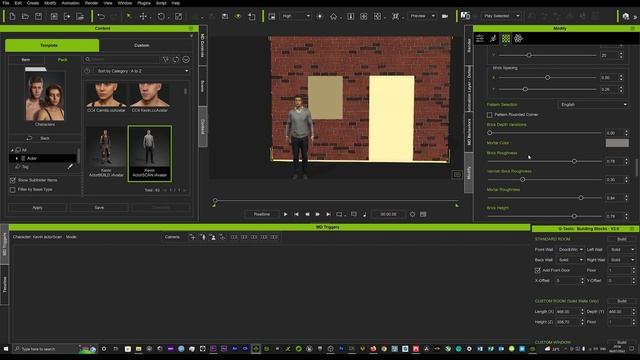The image size is (640, 360).
Task: Click the Content filter funnel icon
Action: [166, 60]
